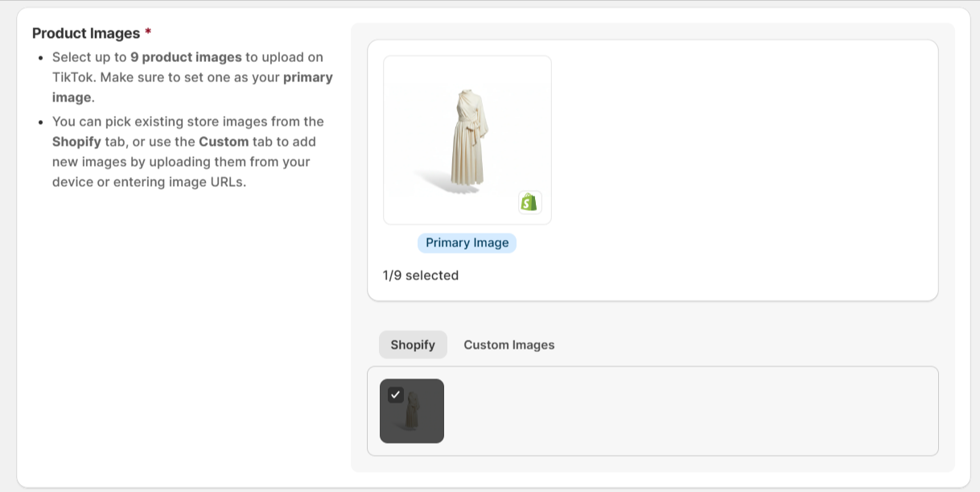Click the Shopify bag icon badge
This screenshot has width=980, height=492.
point(529,202)
